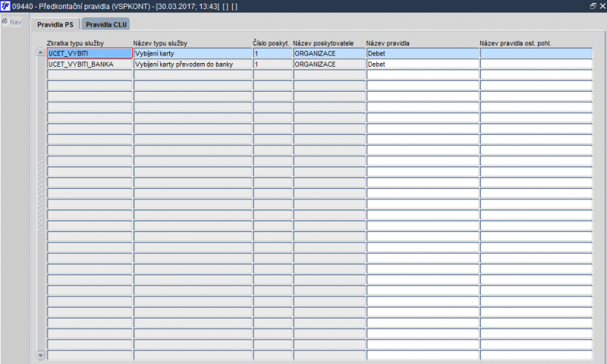607x364 pixels.
Task: Click the Vybijení karty cell
Action: click(193, 53)
